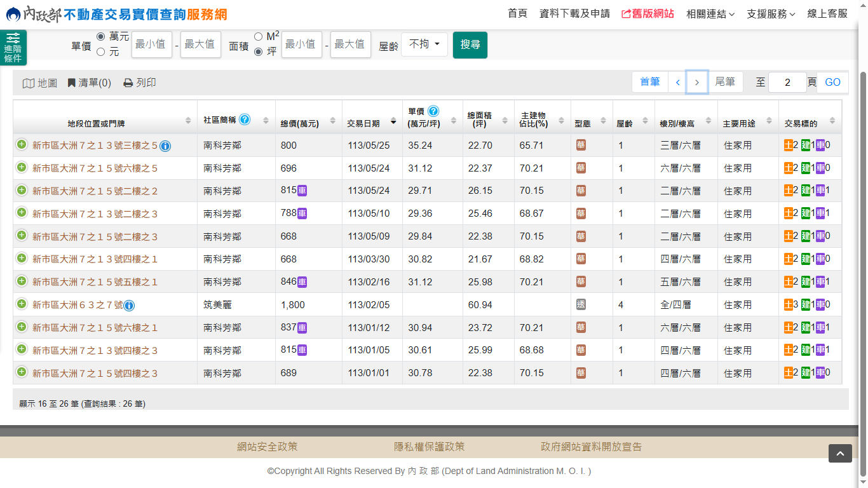868x488 pixels.
Task: Click info icon next to 大洲63之7號
Action: [x=129, y=306]
